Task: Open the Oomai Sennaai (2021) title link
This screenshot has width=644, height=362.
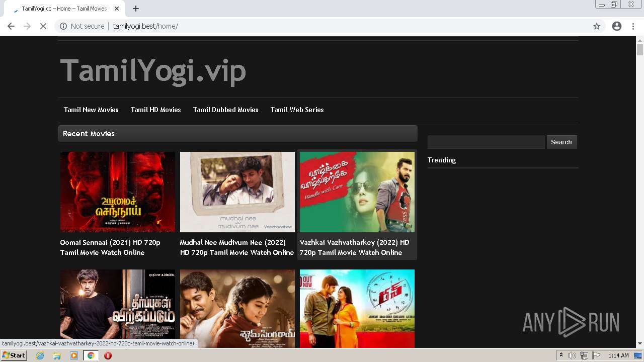Action: click(x=110, y=247)
